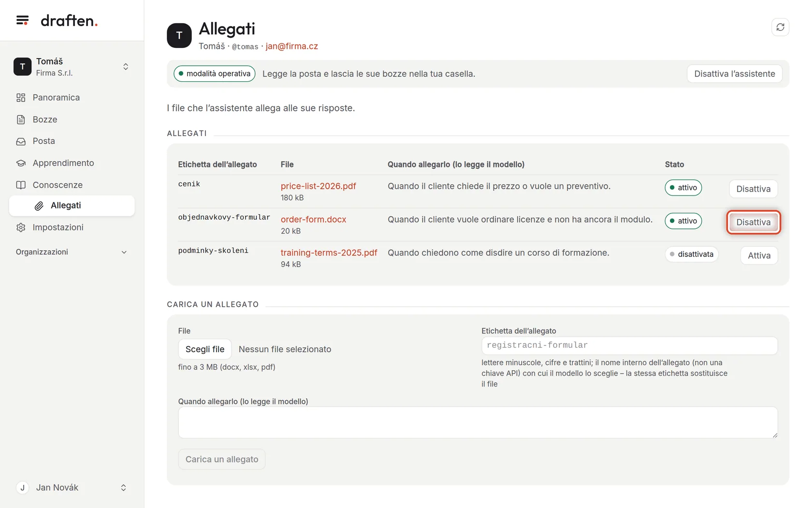Click the Conoscenze book icon
The width and height of the screenshot is (812, 508).
click(21, 185)
